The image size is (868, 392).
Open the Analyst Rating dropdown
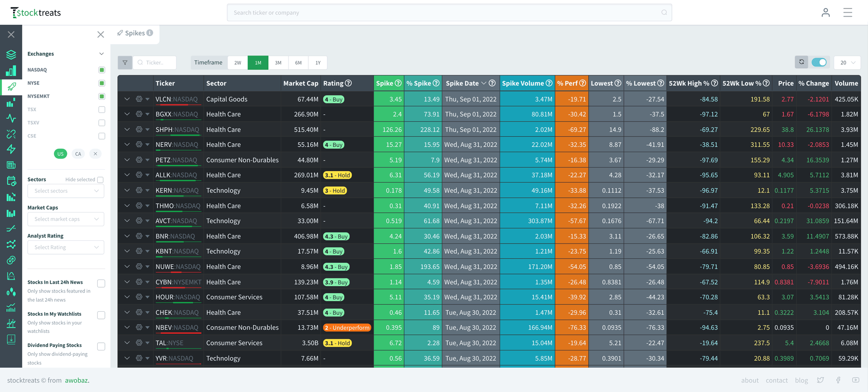[x=66, y=247]
